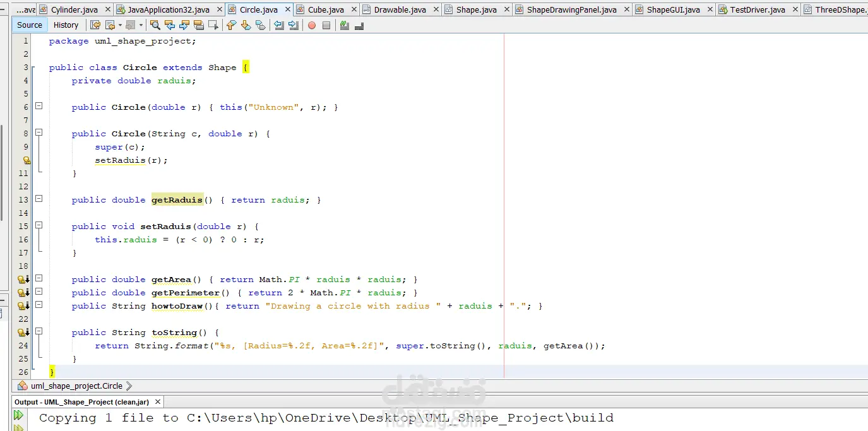Toggle bookmark on the current line
The image size is (868, 431).
tap(260, 25)
